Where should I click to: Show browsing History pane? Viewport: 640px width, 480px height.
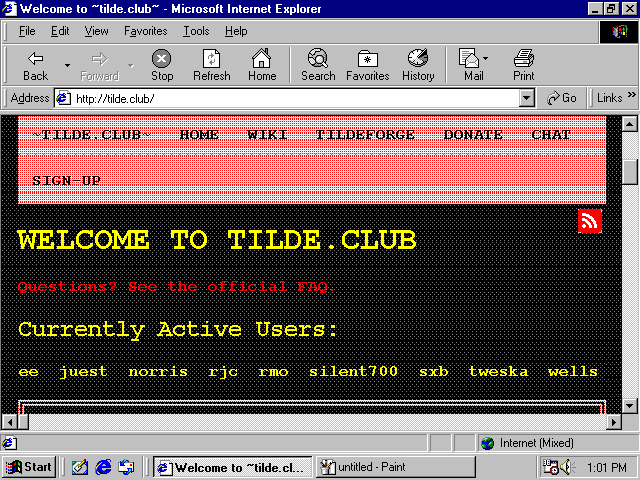[x=418, y=65]
